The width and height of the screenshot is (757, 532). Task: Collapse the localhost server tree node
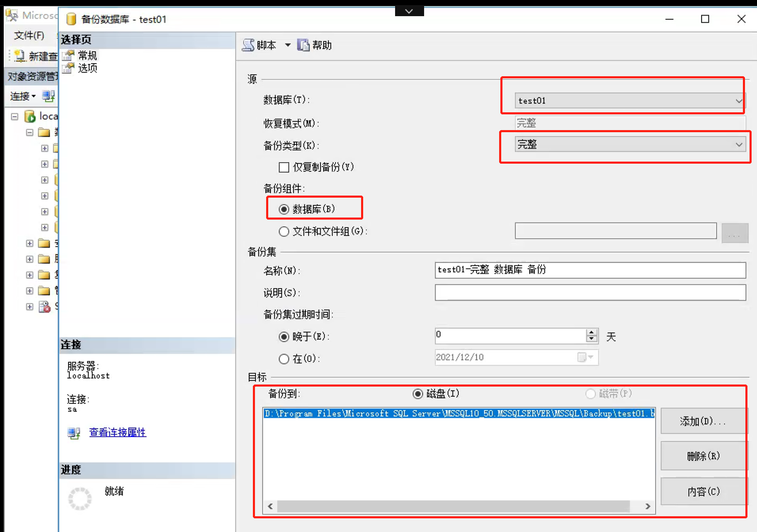pyautogui.click(x=15, y=116)
